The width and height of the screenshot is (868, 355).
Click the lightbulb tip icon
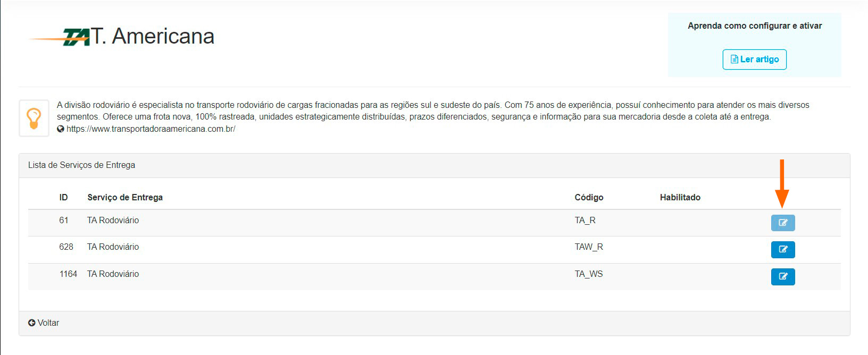point(34,118)
